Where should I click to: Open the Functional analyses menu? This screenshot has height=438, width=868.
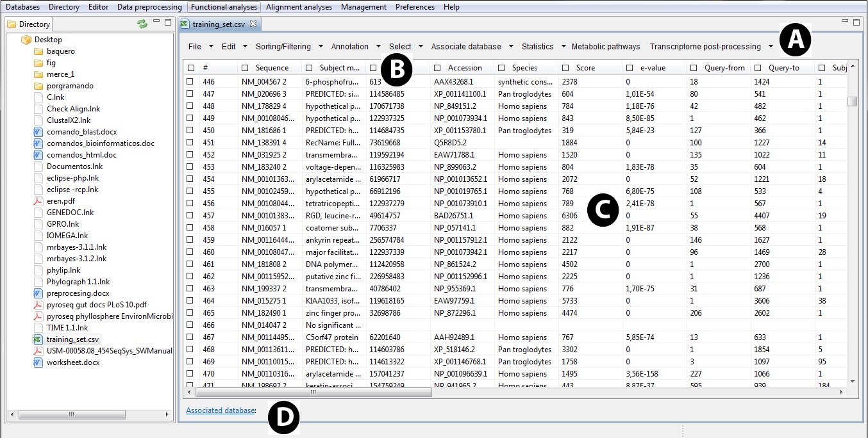(224, 7)
